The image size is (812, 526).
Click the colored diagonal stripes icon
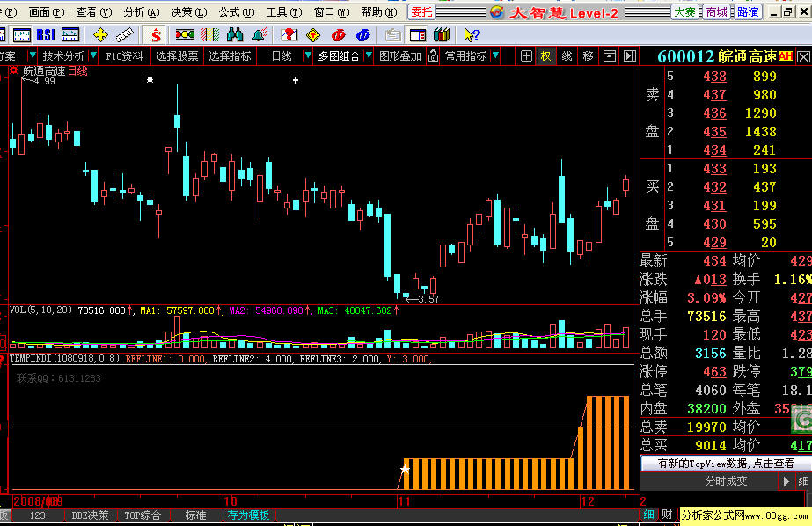coord(209,34)
